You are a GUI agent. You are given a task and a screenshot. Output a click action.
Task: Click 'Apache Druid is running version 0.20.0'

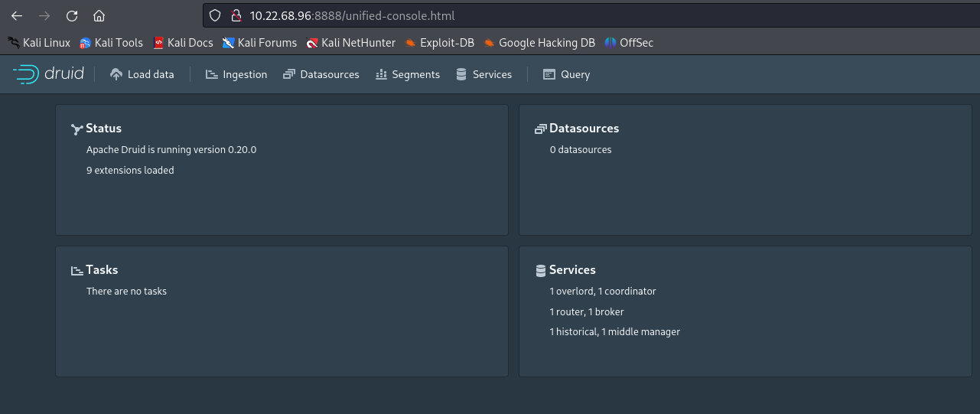point(171,150)
